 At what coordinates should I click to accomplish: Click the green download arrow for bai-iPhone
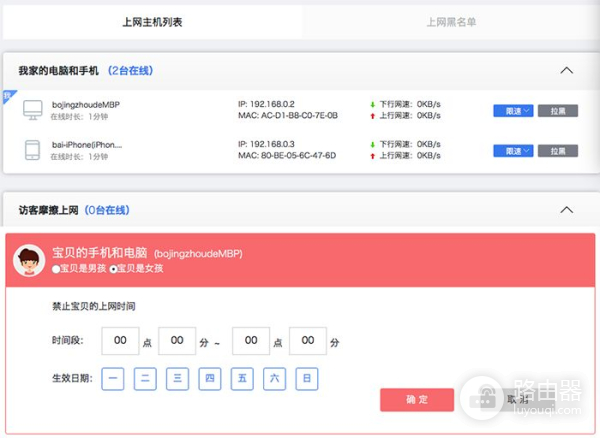(x=373, y=145)
